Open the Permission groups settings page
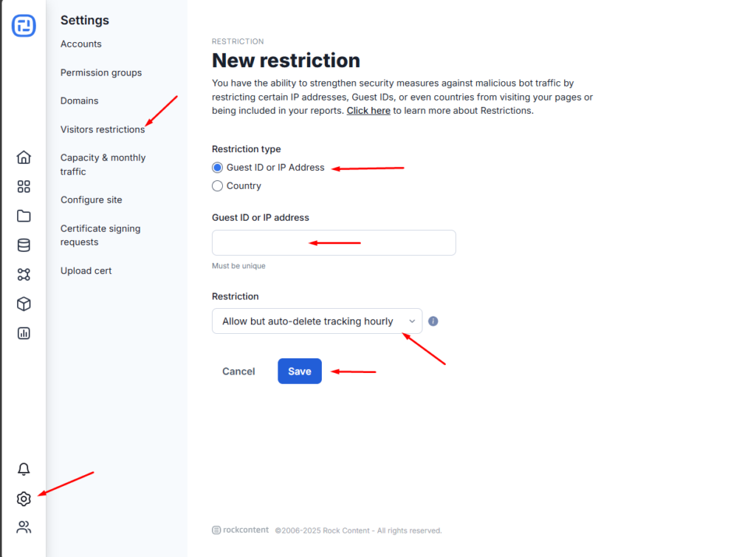 [101, 73]
